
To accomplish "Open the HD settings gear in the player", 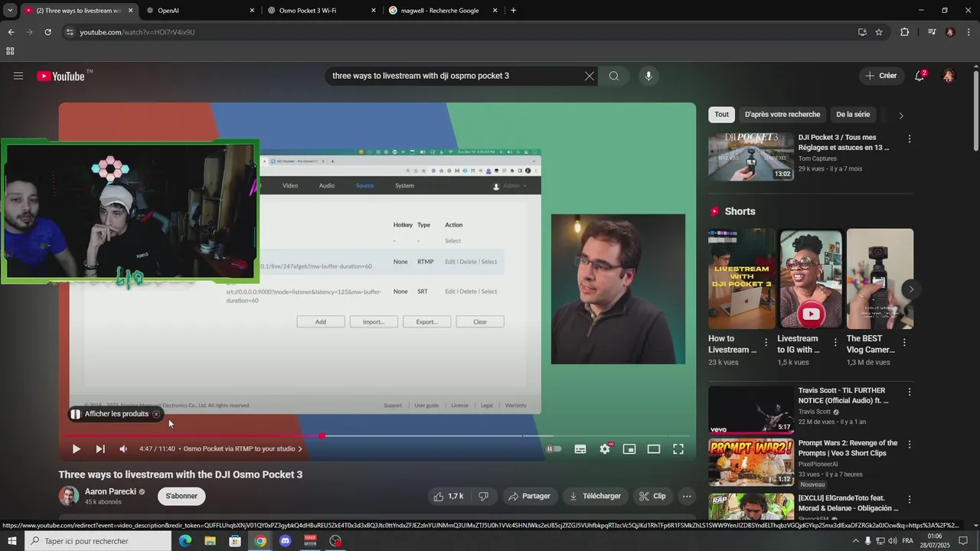I will pyautogui.click(x=605, y=449).
